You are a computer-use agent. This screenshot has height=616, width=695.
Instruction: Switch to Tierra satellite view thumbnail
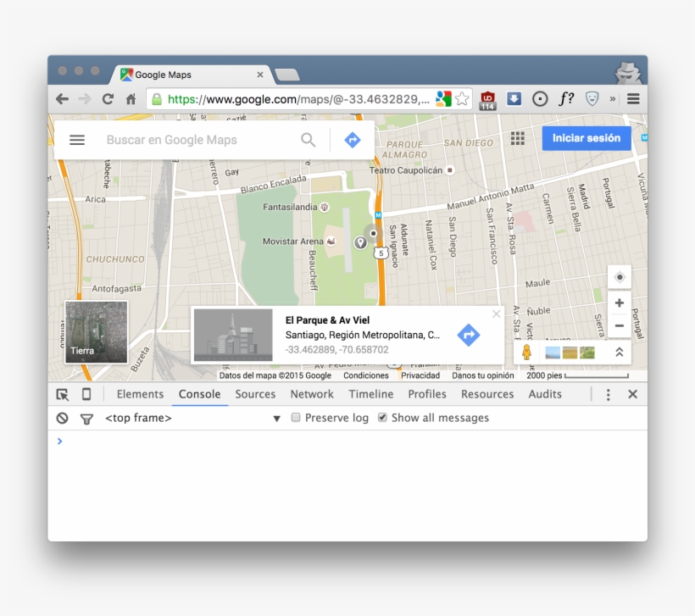pos(96,332)
